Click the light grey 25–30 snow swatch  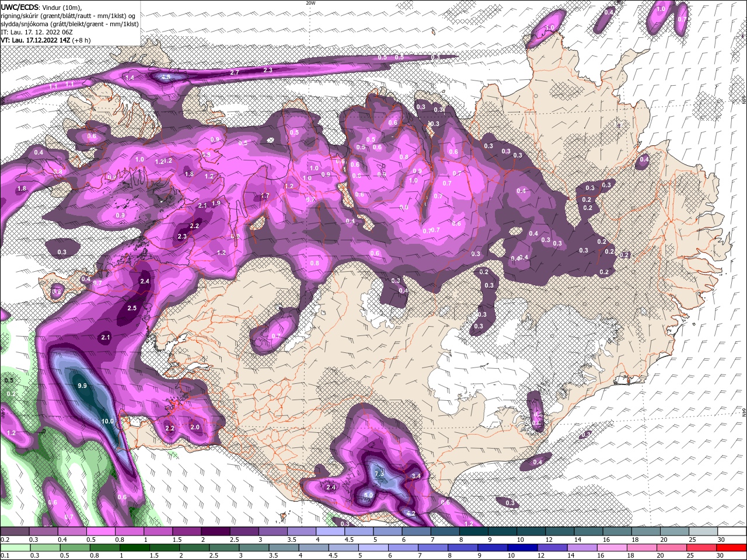pyautogui.click(x=703, y=531)
